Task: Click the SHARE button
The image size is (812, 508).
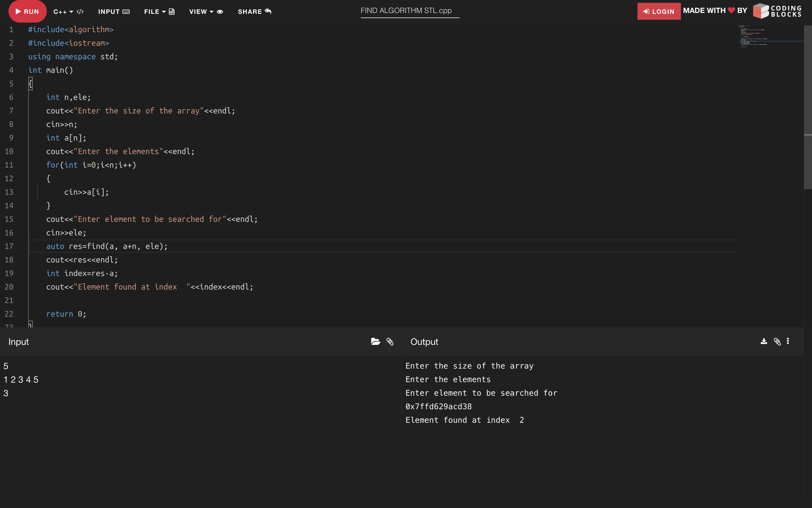Action: 255,11
